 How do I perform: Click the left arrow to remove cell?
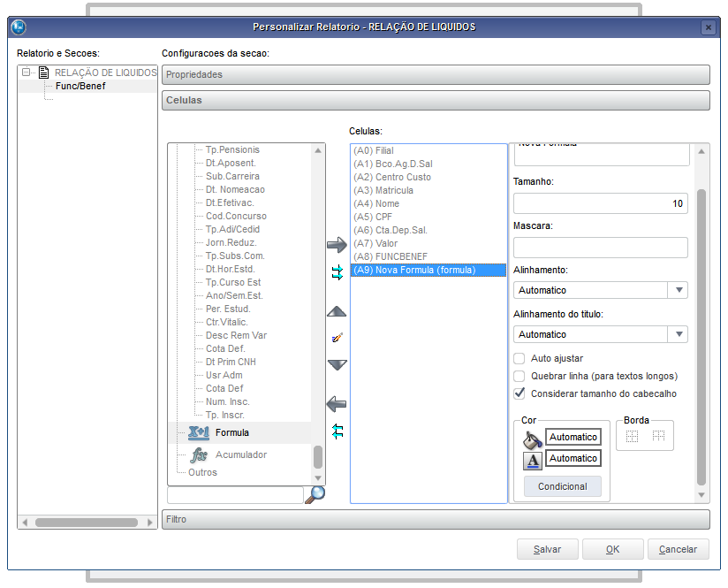pos(337,404)
